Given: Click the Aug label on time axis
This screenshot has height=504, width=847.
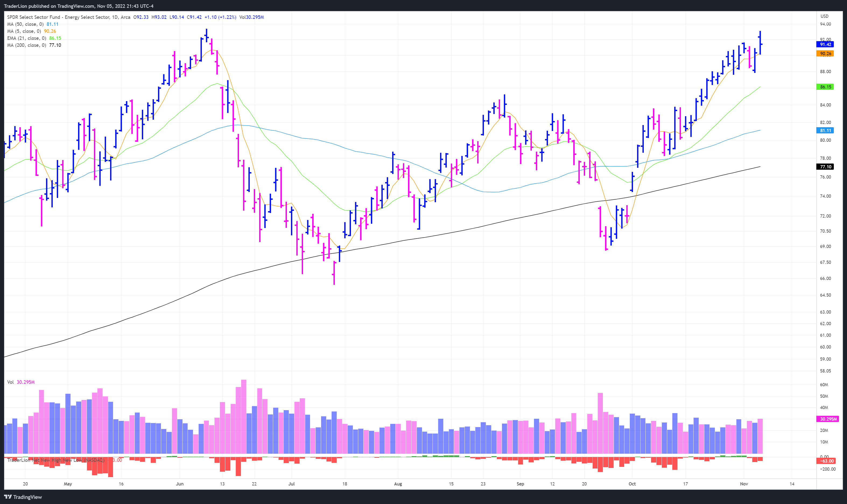Looking at the screenshot, I should [398, 484].
